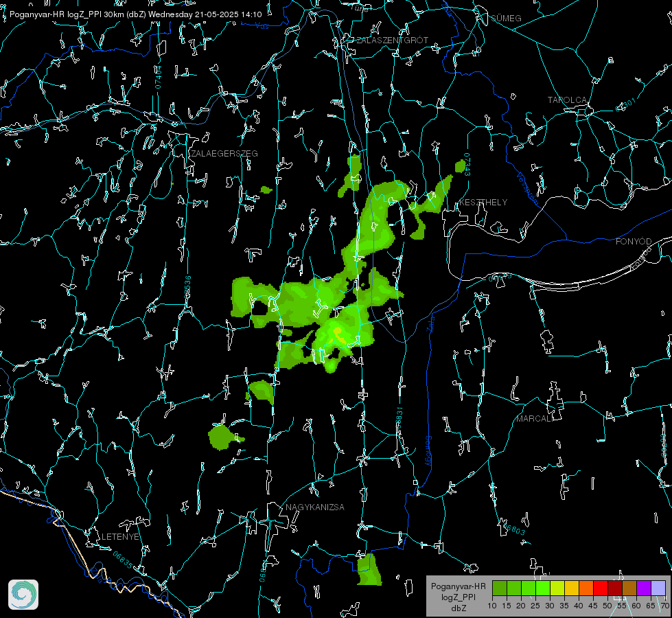Pick the 60–65 dBZ purple legend swatch
The width and height of the screenshot is (672, 618).
[644, 588]
